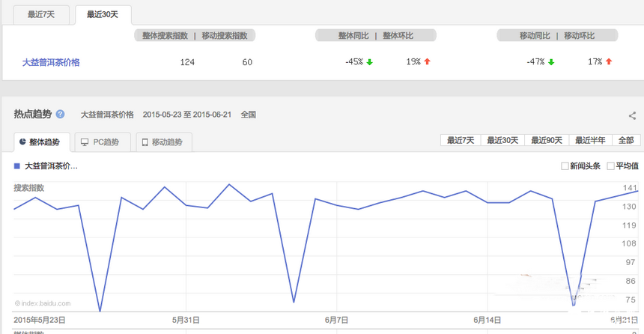
Task: Select the PC趋势 tab
Action: [103, 142]
